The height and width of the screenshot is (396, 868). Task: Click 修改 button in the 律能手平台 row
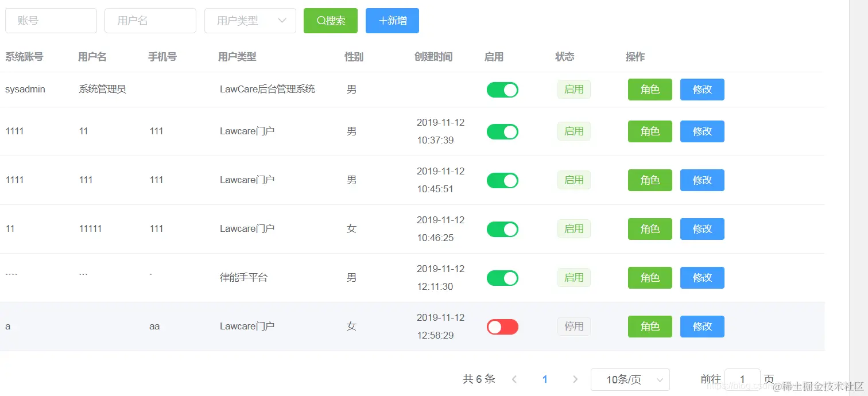pos(702,278)
